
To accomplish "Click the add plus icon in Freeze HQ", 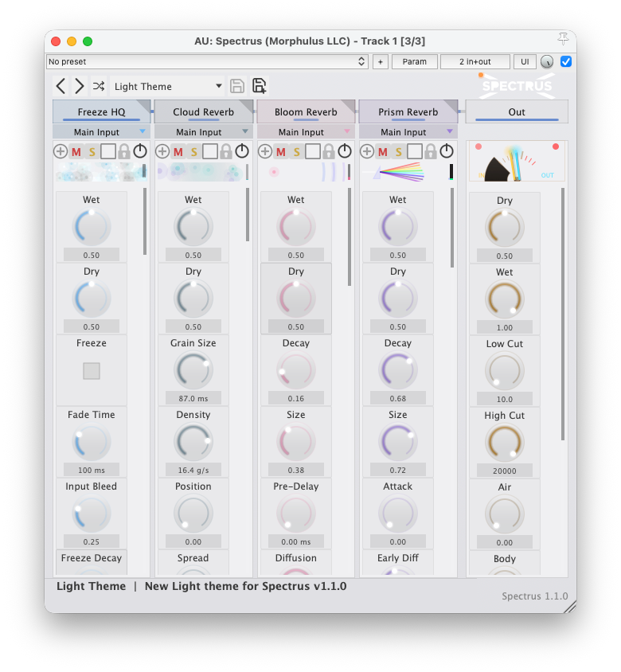I will tap(61, 151).
